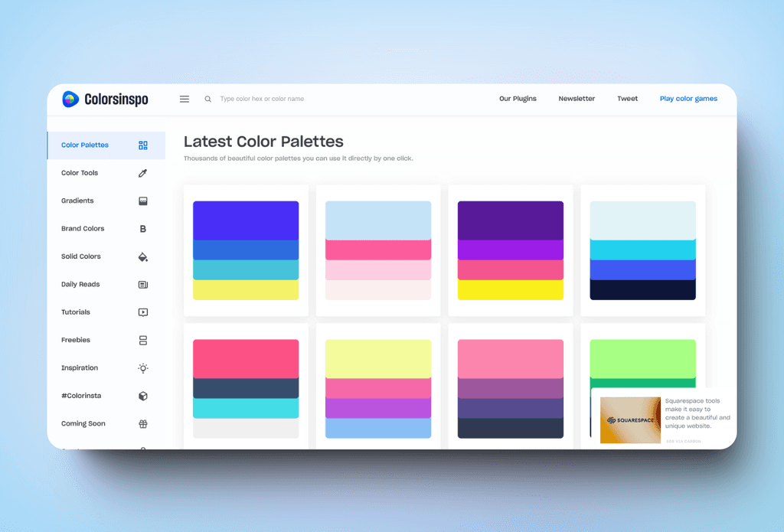The width and height of the screenshot is (784, 532).
Task: Open the Daily Reads section
Action: pos(80,284)
